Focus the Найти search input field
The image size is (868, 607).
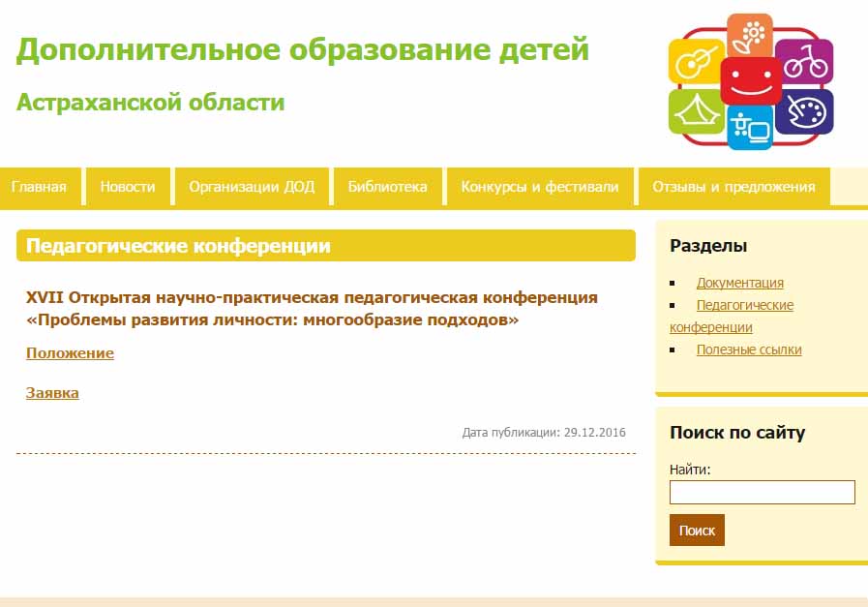click(x=763, y=493)
